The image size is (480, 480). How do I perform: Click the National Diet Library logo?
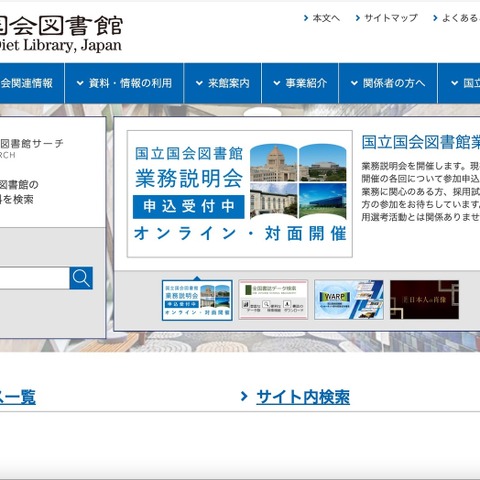[x=61, y=33]
